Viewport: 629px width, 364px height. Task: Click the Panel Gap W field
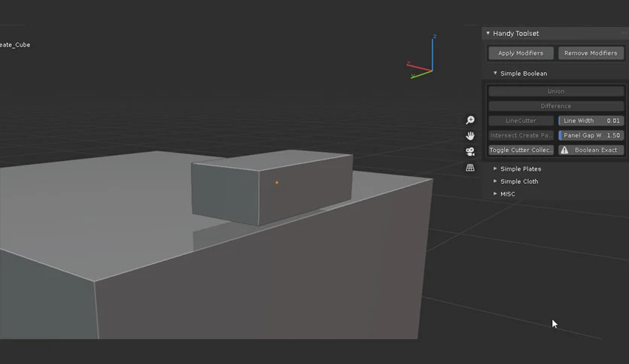[x=591, y=135]
